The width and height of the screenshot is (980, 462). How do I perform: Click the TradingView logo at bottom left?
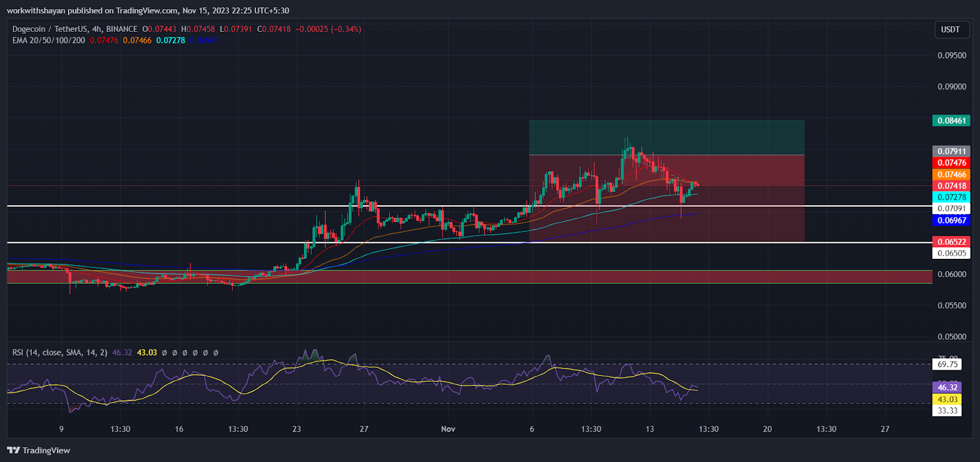39,450
